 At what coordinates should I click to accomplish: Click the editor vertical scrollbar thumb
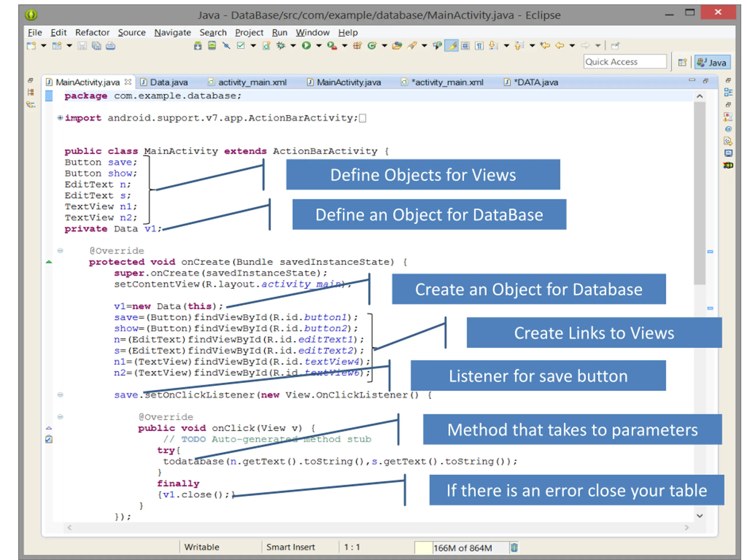pos(700,193)
